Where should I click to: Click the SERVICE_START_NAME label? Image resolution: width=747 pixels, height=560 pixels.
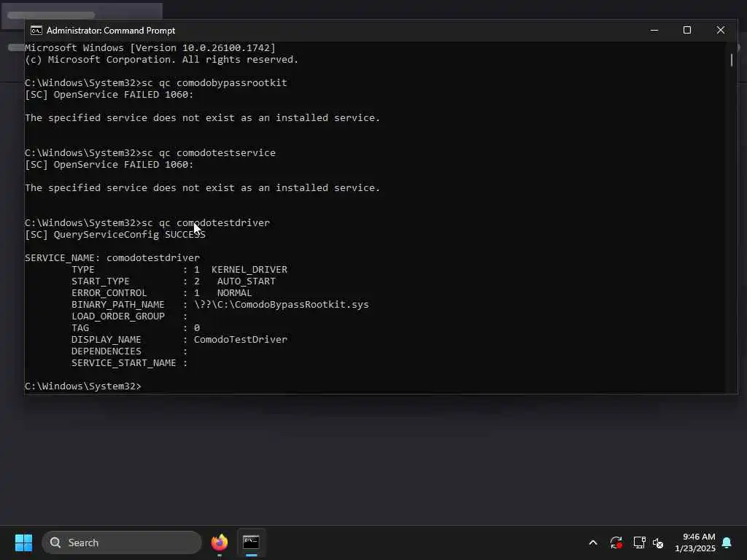pos(124,363)
